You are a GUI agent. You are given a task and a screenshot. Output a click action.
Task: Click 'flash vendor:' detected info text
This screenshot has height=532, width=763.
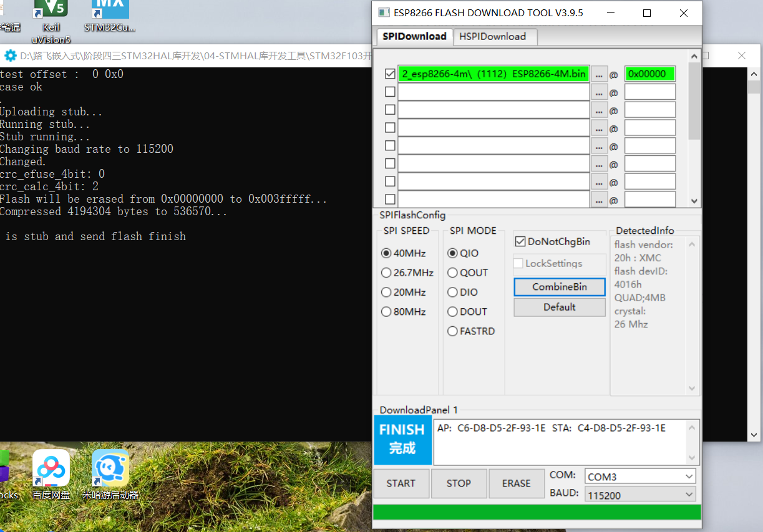643,244
